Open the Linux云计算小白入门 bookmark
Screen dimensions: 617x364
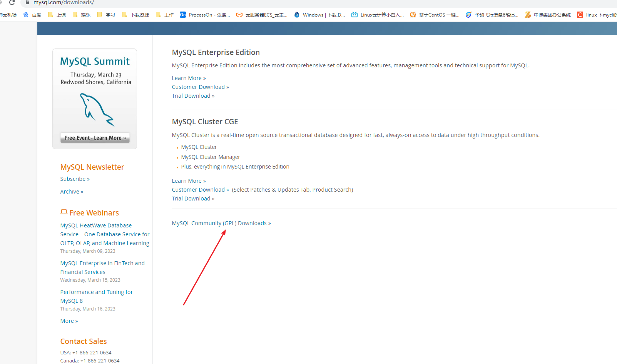tap(378, 15)
